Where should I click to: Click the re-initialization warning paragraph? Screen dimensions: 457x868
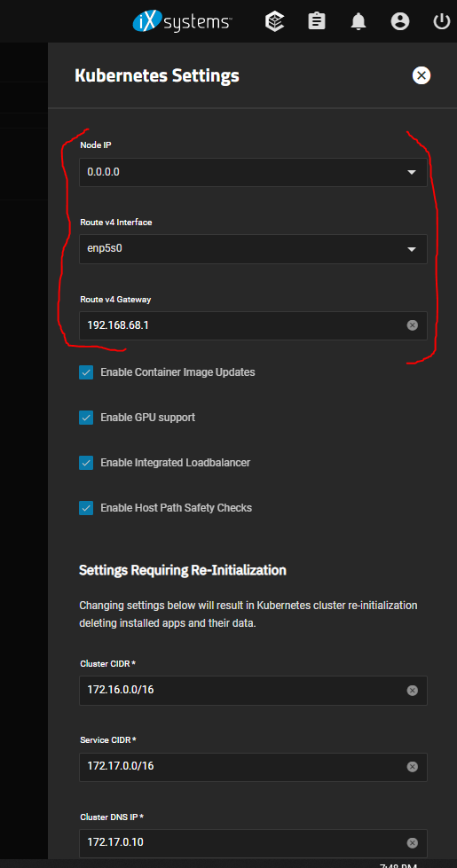pos(248,614)
